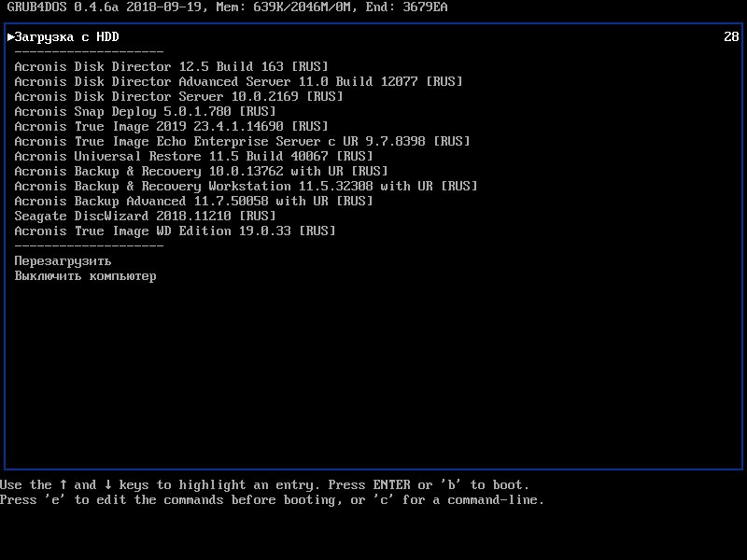This screenshot has height=560, width=747.
Task: Click the GRUB4DOS 0.4.6a version header
Action: click(x=63, y=7)
